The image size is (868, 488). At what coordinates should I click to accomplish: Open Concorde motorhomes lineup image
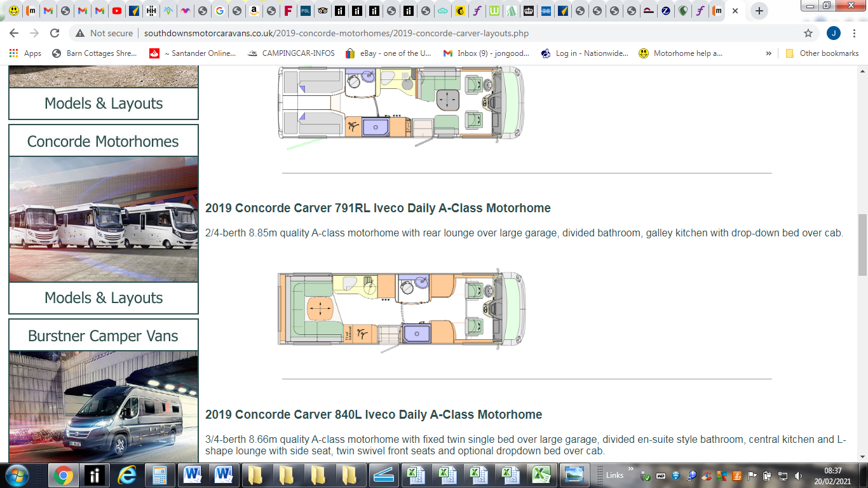pos(104,219)
